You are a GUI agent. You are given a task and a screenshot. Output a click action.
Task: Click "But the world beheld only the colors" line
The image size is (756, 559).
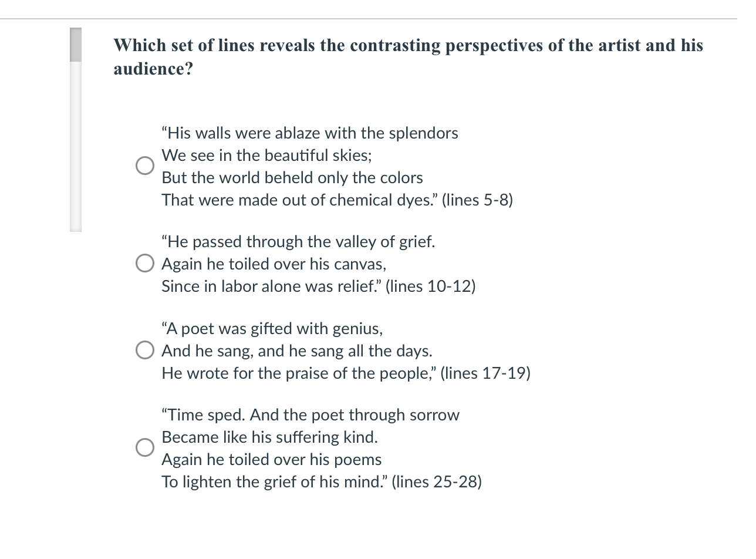pyautogui.click(x=292, y=178)
